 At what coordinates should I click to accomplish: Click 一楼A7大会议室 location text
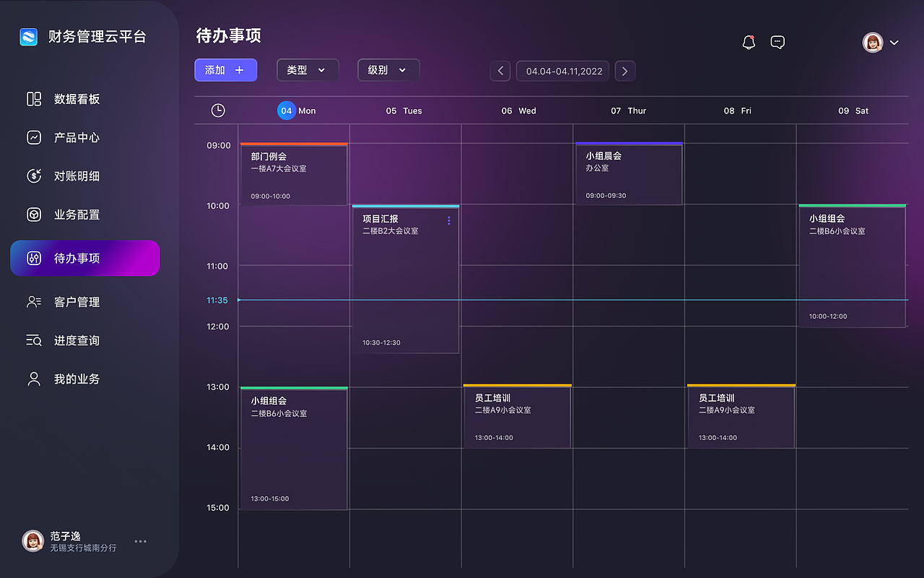[279, 168]
